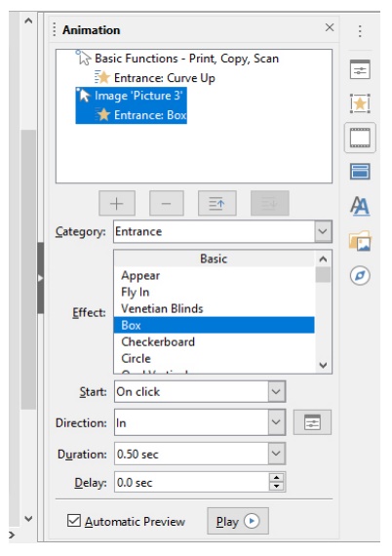Open the Duration combo box arrow
Screen dimensions: 392x556
coord(276,454)
